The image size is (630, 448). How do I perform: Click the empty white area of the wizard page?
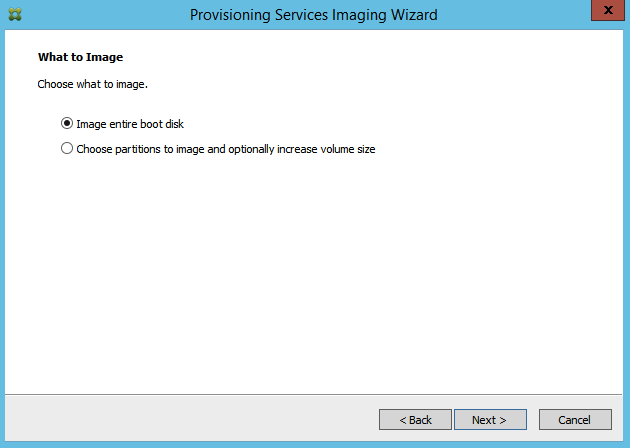(x=313, y=273)
